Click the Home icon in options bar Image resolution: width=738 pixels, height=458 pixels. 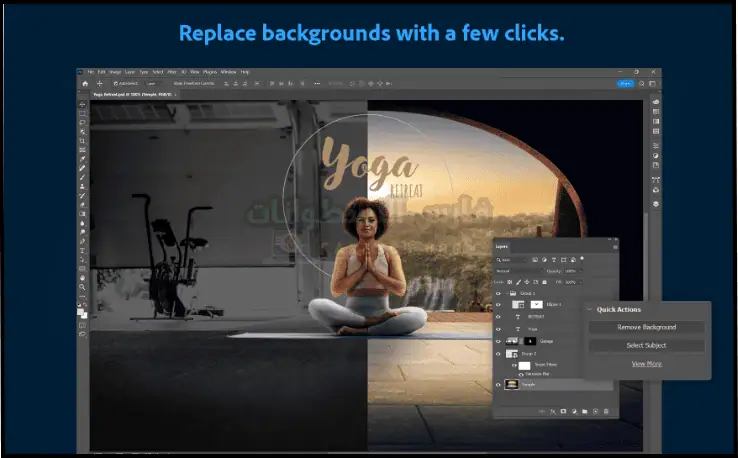[x=84, y=84]
